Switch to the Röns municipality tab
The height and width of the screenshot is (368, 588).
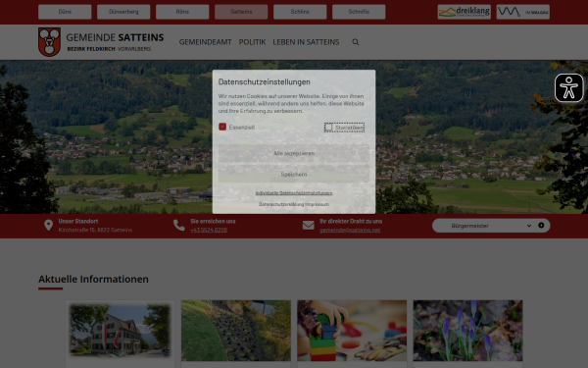(x=182, y=12)
